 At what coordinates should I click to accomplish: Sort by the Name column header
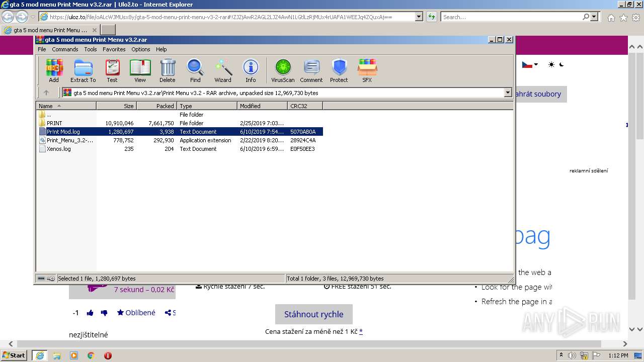pos(66,106)
